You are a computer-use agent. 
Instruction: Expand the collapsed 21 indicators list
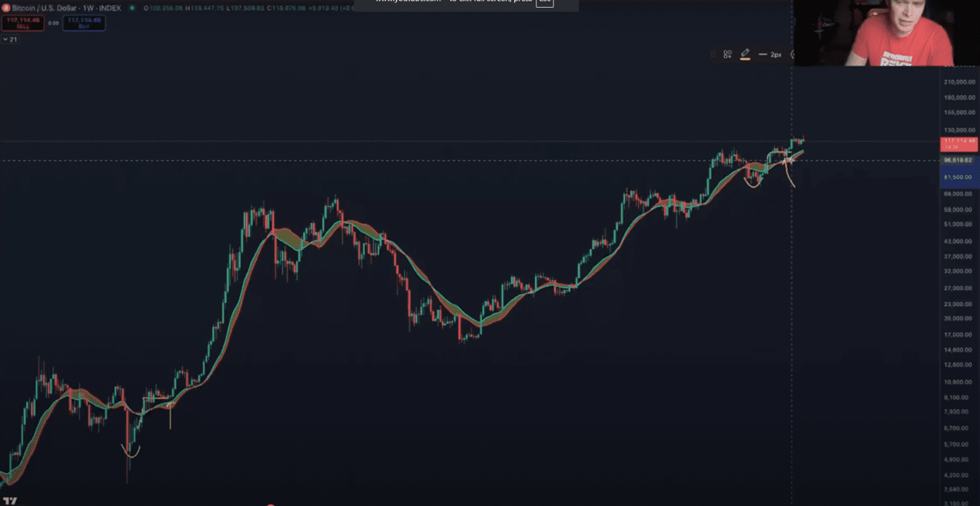click(x=10, y=40)
